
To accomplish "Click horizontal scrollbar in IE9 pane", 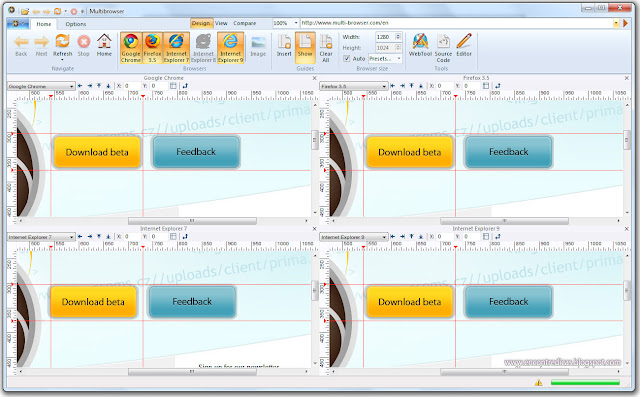I will pos(504,372).
